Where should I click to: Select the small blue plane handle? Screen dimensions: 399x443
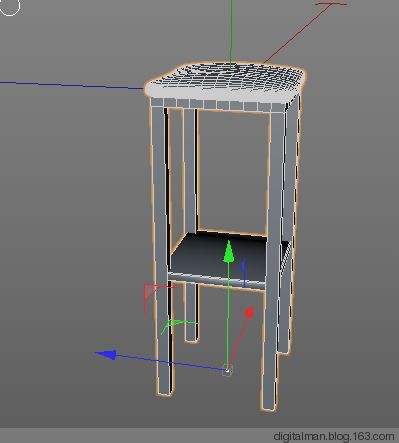point(244,272)
